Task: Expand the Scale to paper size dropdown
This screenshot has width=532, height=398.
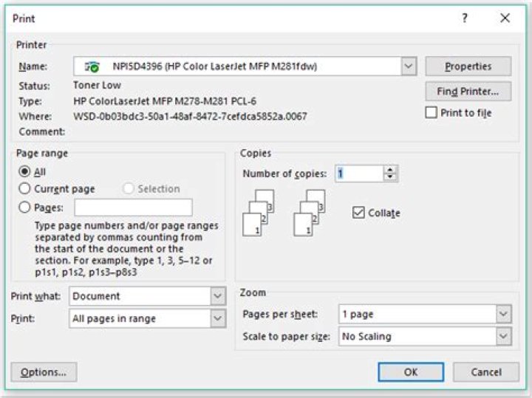Action: click(x=503, y=336)
